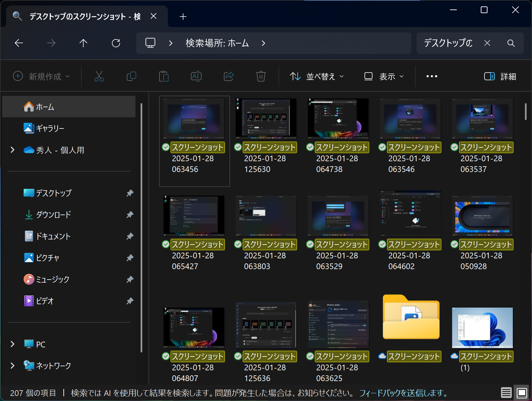Image resolution: width=532 pixels, height=401 pixels.
Task: Unpin Desktop from quick access
Action: tap(130, 193)
